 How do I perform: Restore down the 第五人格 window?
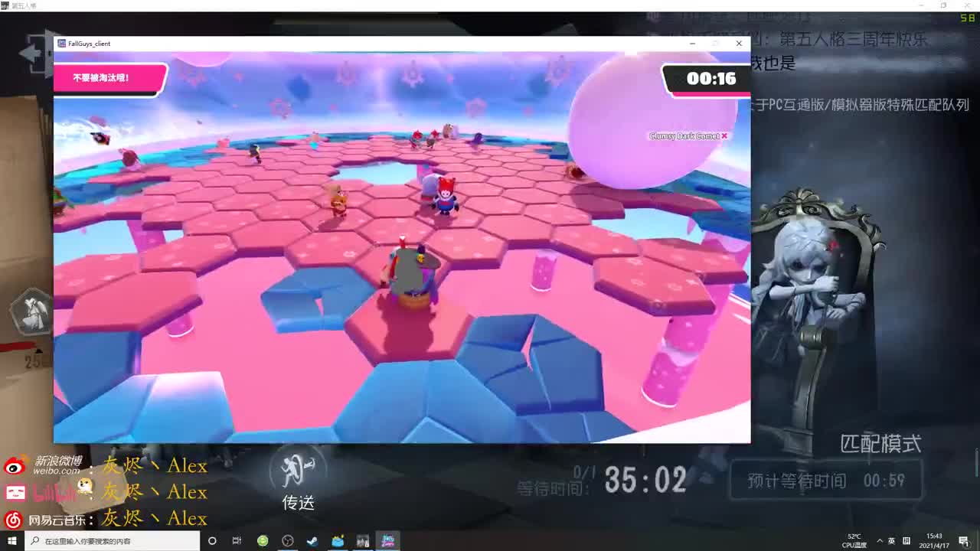coord(944,5)
